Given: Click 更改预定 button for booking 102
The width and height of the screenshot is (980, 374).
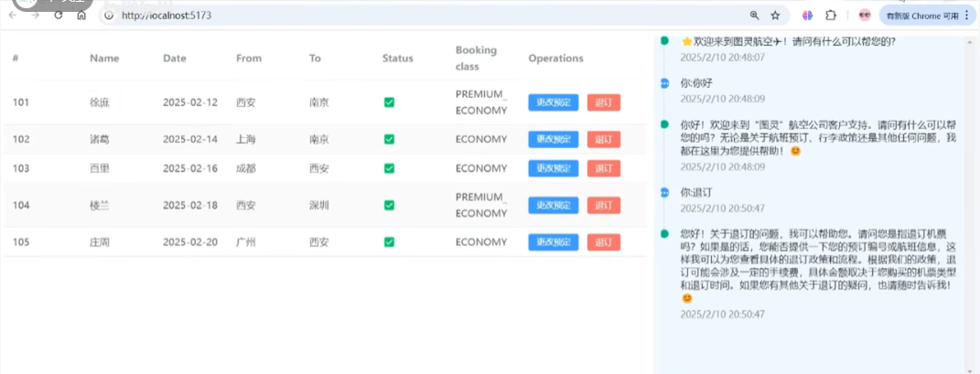Looking at the screenshot, I should coord(553,139).
